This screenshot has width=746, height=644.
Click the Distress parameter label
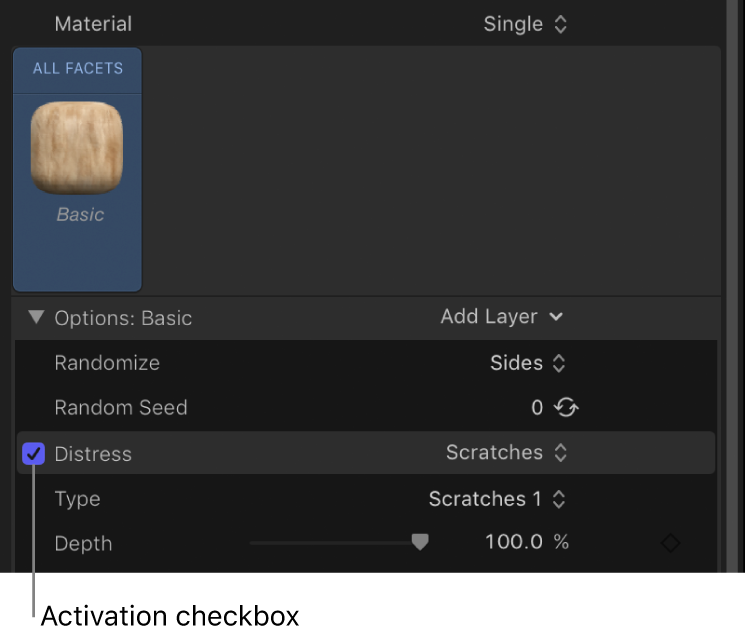coord(93,454)
